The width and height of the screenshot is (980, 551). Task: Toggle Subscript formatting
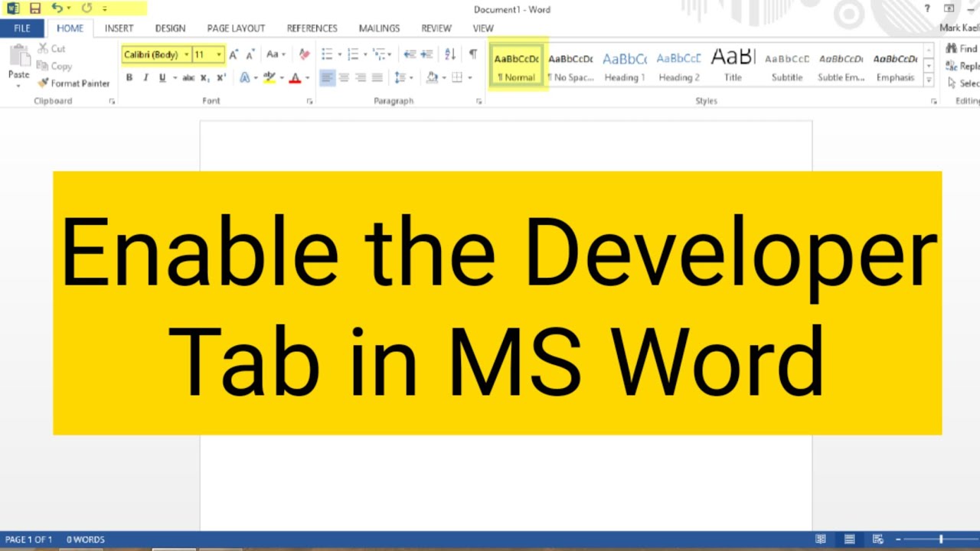coord(204,77)
